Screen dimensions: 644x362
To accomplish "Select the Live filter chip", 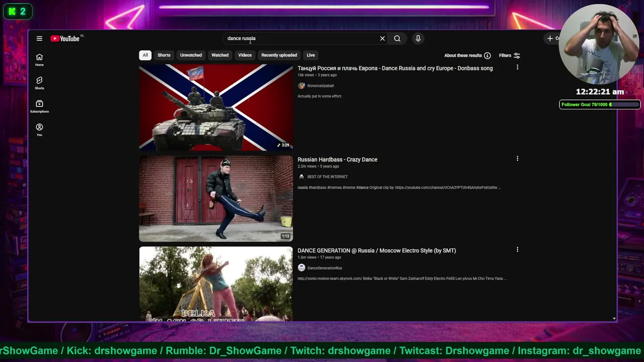I will coord(310,55).
